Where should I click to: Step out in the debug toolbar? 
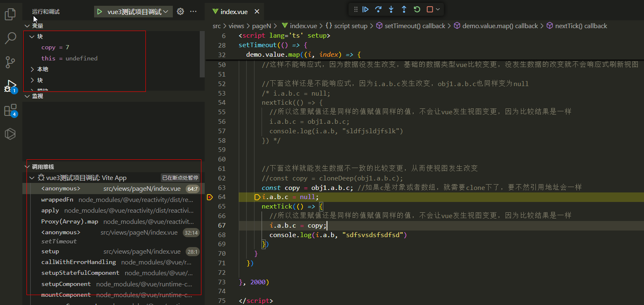(x=404, y=9)
